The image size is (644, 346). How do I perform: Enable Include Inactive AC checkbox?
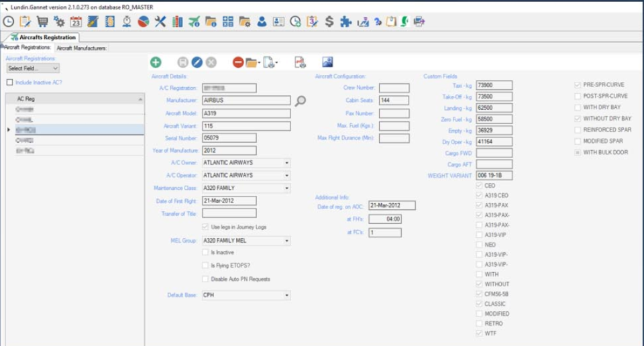[x=9, y=82]
